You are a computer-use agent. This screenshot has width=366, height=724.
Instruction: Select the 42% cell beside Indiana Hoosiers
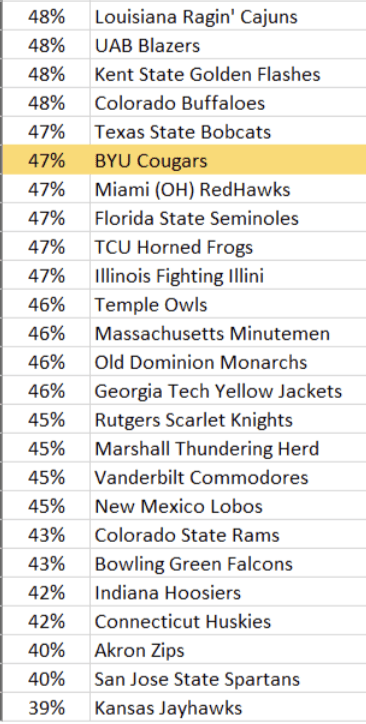46,592
